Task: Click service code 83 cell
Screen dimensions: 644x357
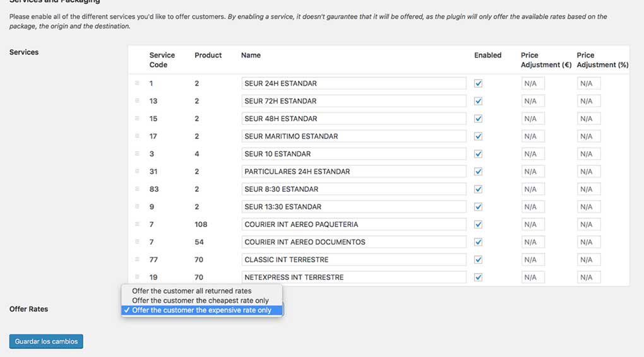Action: tap(154, 189)
